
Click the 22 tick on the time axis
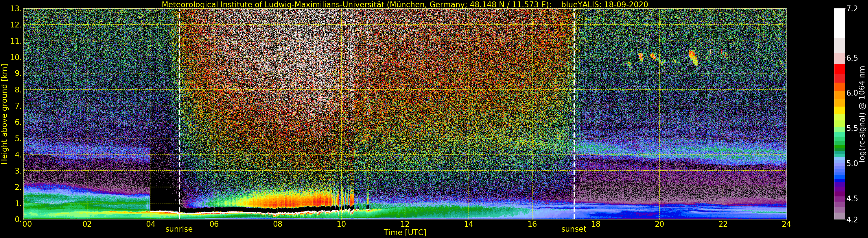tap(723, 224)
